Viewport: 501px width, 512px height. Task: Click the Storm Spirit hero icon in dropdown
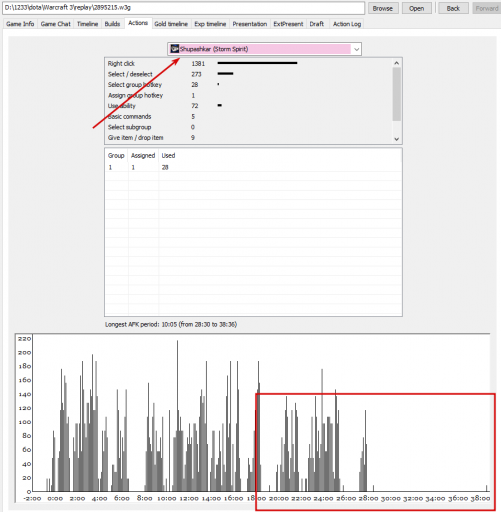click(175, 49)
